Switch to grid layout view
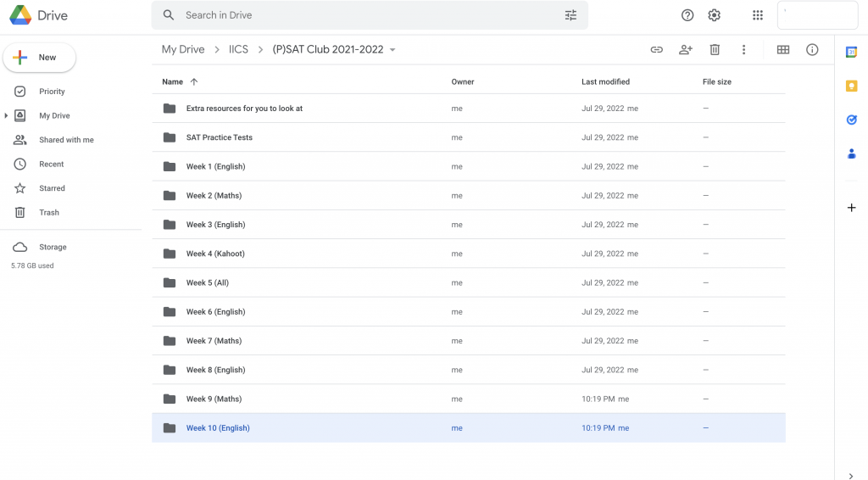Image resolution: width=868 pixels, height=480 pixels. coord(782,50)
